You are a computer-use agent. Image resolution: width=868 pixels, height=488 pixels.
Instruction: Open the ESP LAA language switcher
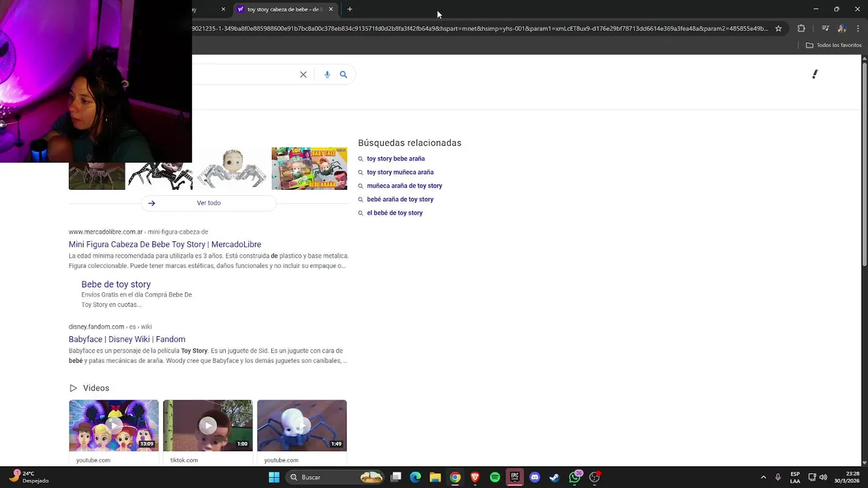[795, 477]
